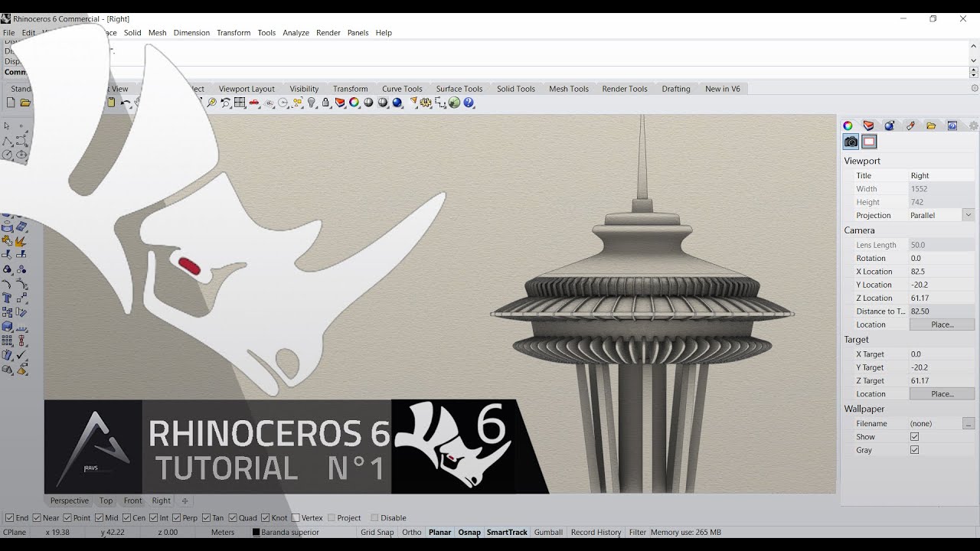
Task: Click Record History in status bar
Action: click(596, 532)
